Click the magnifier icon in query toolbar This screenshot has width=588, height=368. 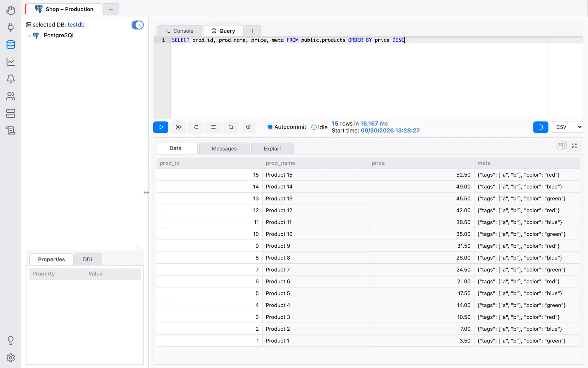click(x=231, y=127)
